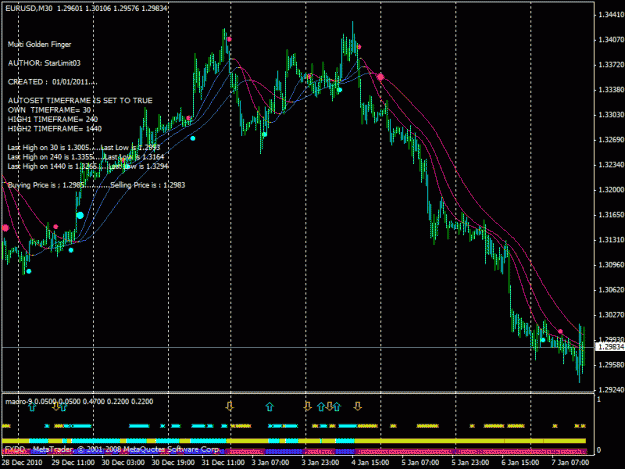Click the 'Last High on 240 is 1.3355' line
Screen dimensions: 625x469
pyautogui.click(x=86, y=157)
